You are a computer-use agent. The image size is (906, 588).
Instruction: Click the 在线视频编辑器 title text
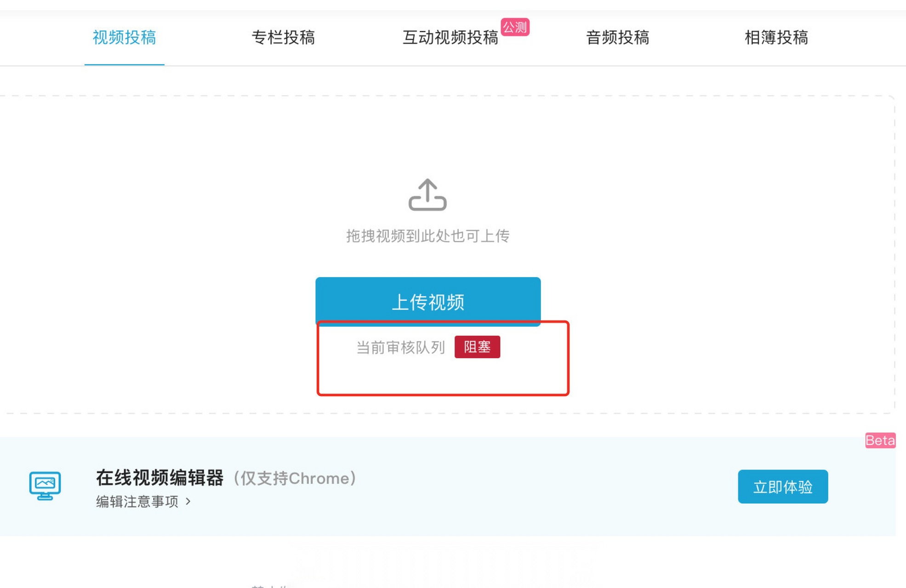(159, 478)
